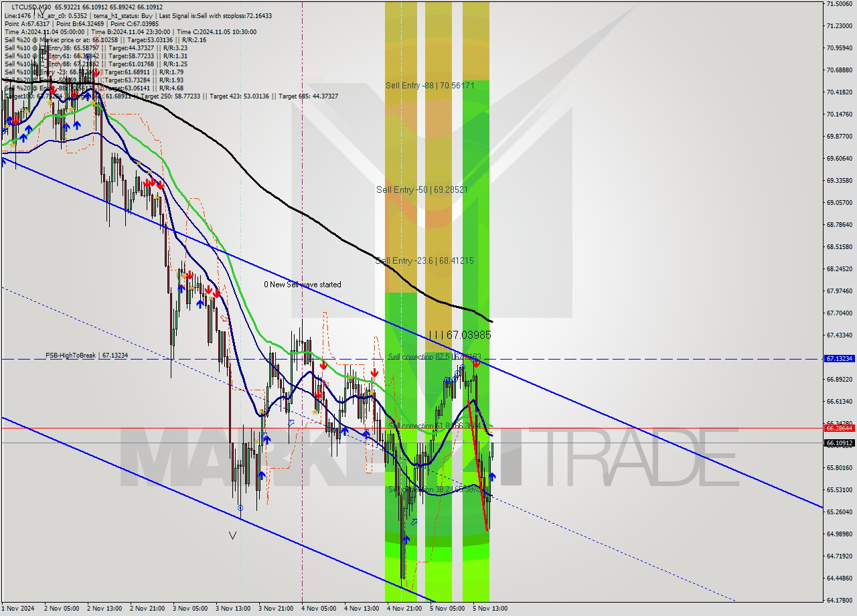Click the '3 Nov 21:00' time label
The width and height of the screenshot is (857, 616).
pos(276,609)
